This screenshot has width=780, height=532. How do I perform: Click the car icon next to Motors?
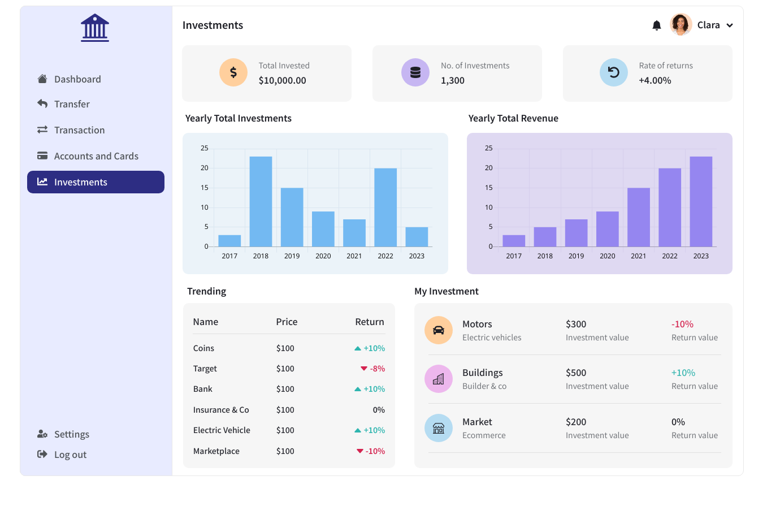pos(439,330)
